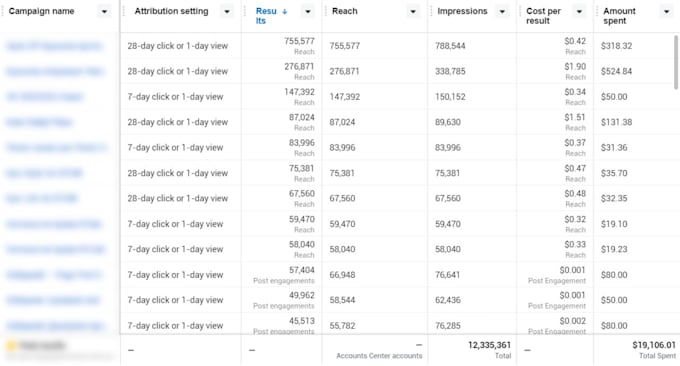The width and height of the screenshot is (680, 366).
Task: Click the $32.35 amount spent cell
Action: click(614, 198)
